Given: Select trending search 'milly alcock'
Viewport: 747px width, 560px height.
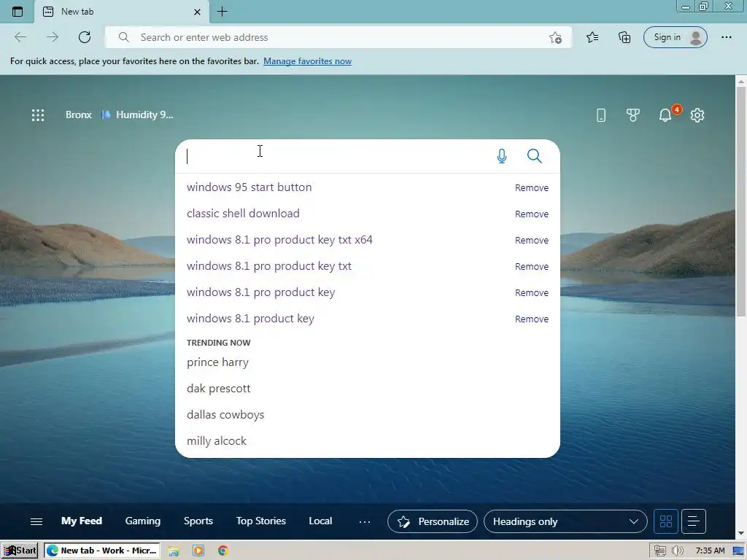Looking at the screenshot, I should pyautogui.click(x=217, y=441).
